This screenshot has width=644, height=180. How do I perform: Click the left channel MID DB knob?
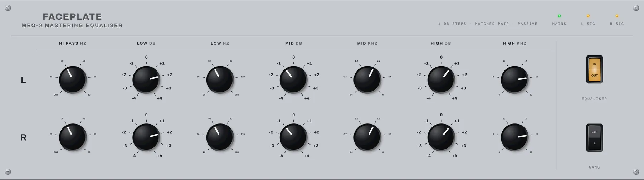(x=294, y=79)
